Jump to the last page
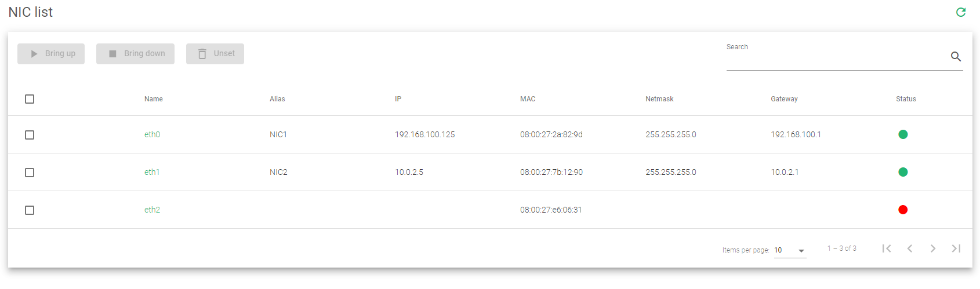The image size is (980, 289). (956, 248)
